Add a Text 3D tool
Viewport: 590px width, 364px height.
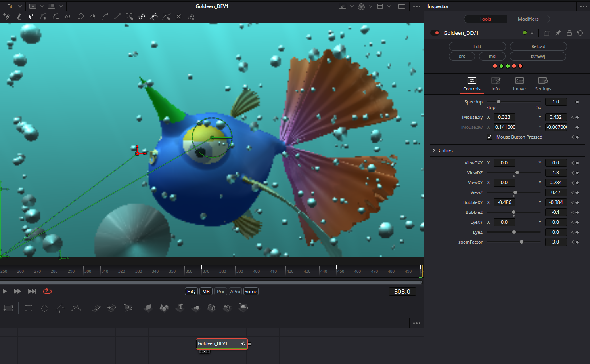click(180, 308)
